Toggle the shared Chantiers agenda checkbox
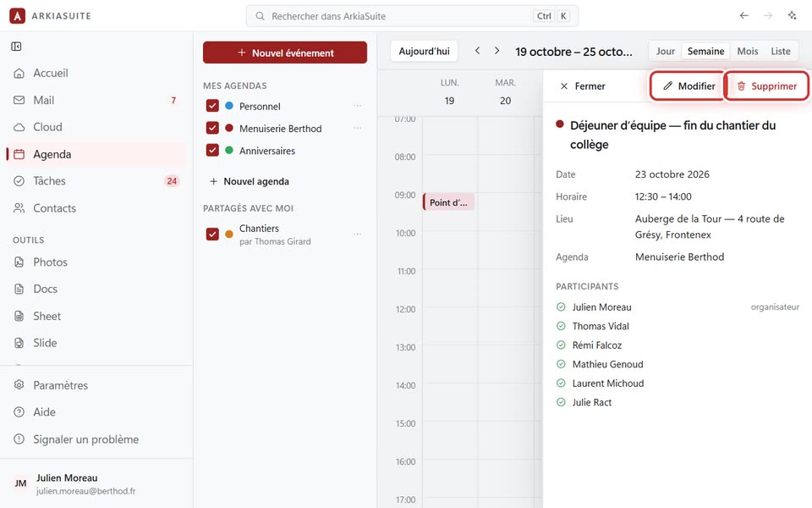 pos(212,234)
